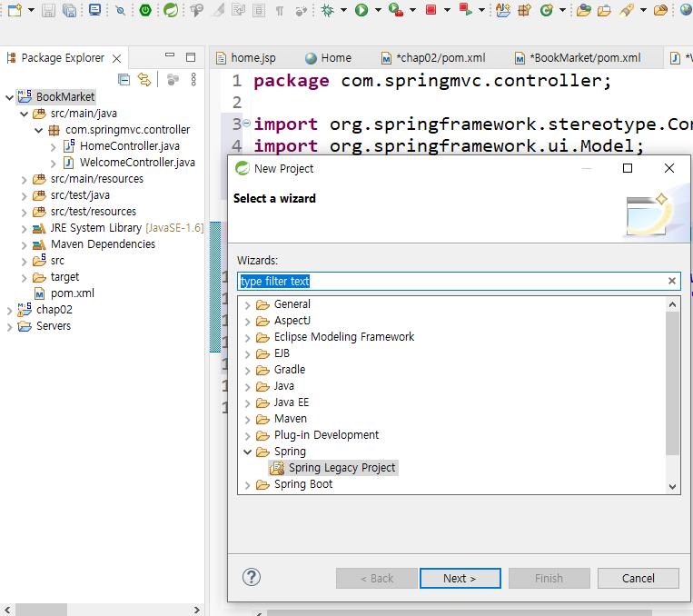Maximize the Package Explorer panel
Viewport: 693px width, 616px height.
191,57
